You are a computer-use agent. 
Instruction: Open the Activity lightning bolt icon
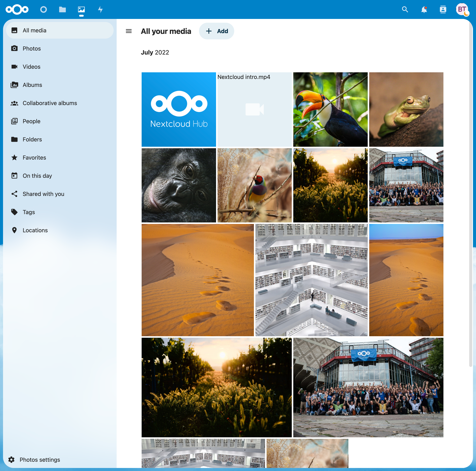100,10
